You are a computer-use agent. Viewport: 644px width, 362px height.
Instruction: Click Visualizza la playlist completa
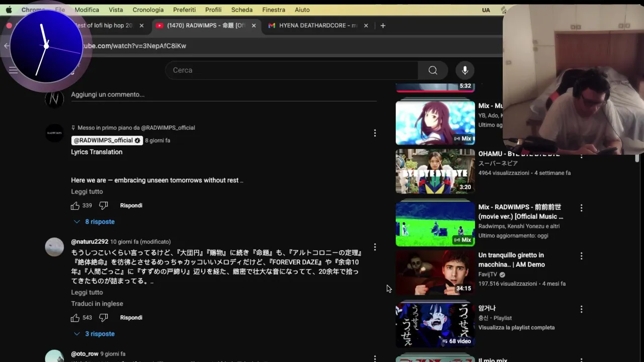[517, 328]
